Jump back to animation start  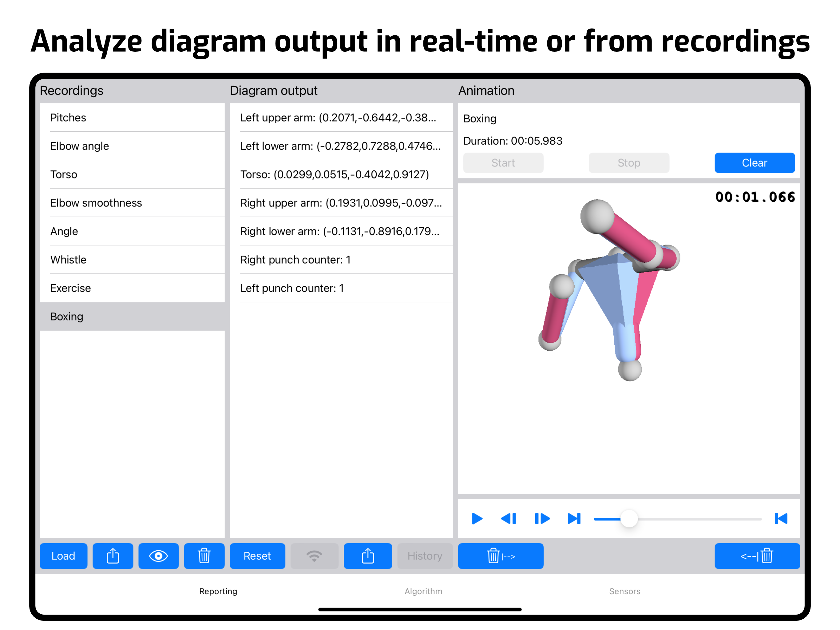click(x=781, y=519)
